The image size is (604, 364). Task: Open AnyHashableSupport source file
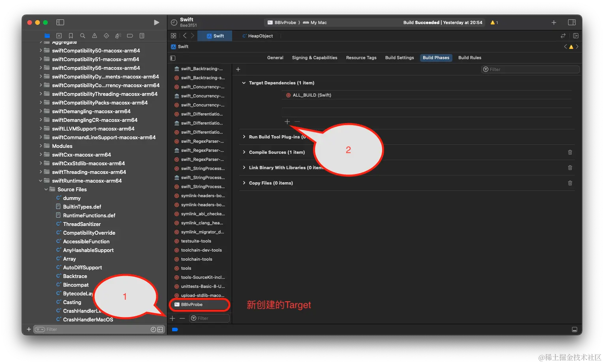88,250
